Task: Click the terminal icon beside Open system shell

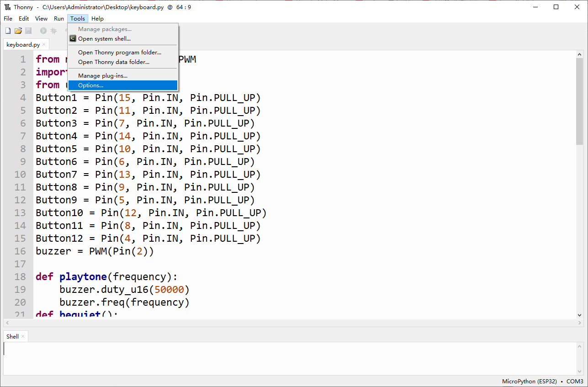Action: tap(73, 39)
